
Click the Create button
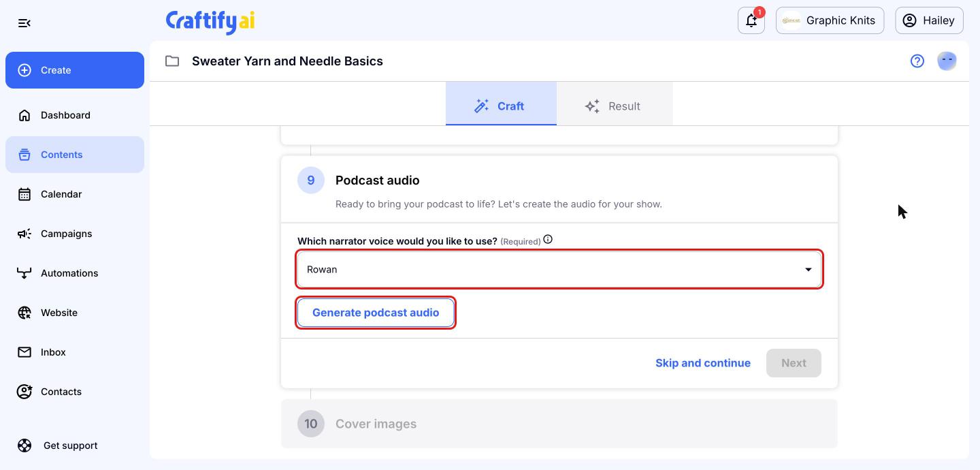pyautogui.click(x=75, y=70)
